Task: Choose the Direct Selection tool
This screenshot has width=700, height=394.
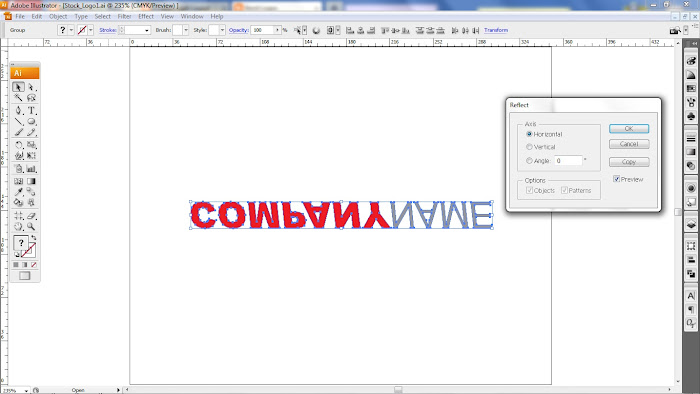Action: click(31, 87)
